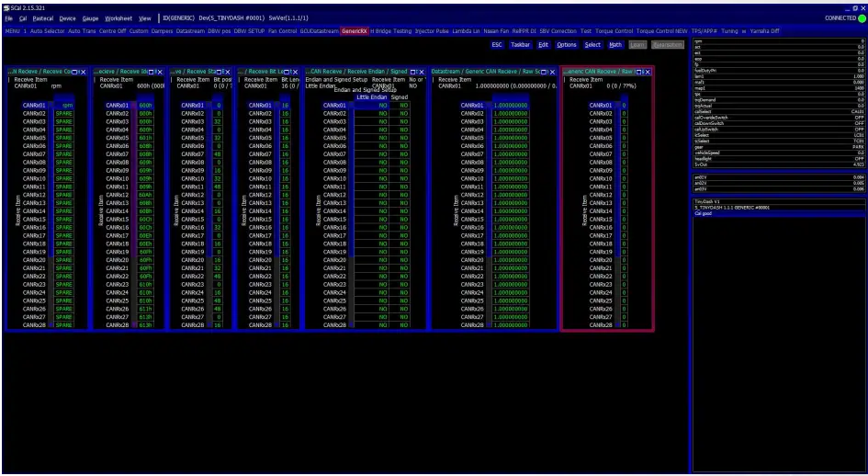Click the SCal application icon in title bar
Screen dimensions: 868x476
point(6,8)
